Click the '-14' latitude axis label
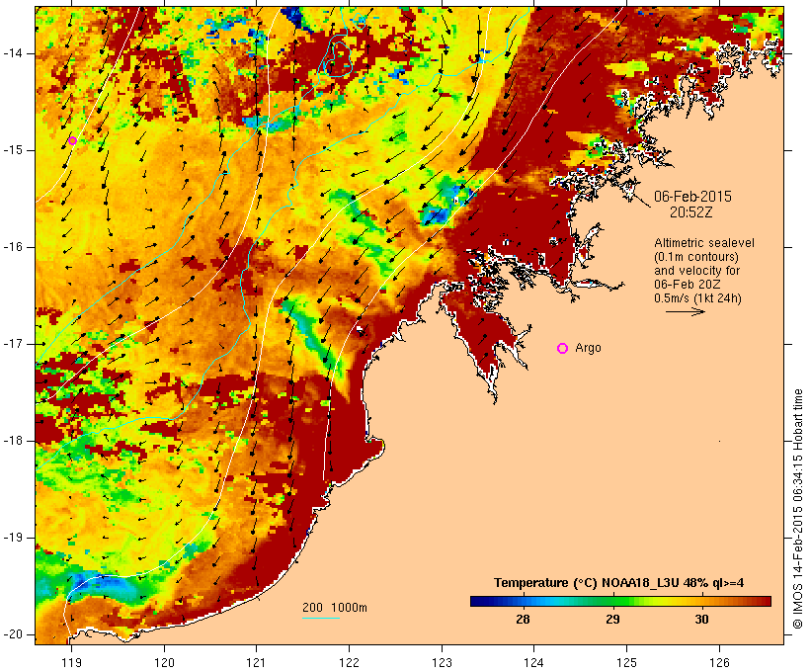 [x=12, y=53]
